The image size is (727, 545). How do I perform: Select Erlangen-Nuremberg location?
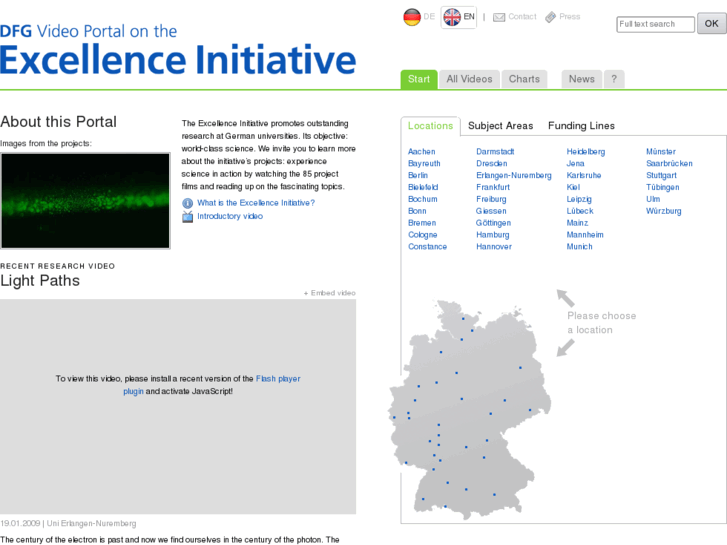[514, 175]
